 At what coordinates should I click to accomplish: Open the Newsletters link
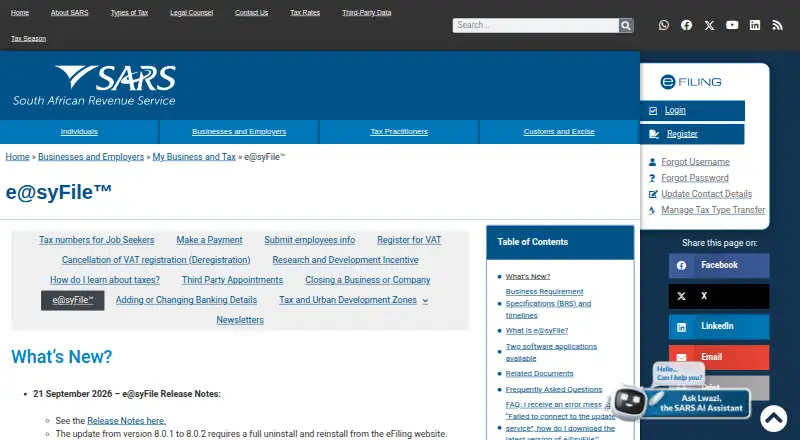tap(240, 320)
